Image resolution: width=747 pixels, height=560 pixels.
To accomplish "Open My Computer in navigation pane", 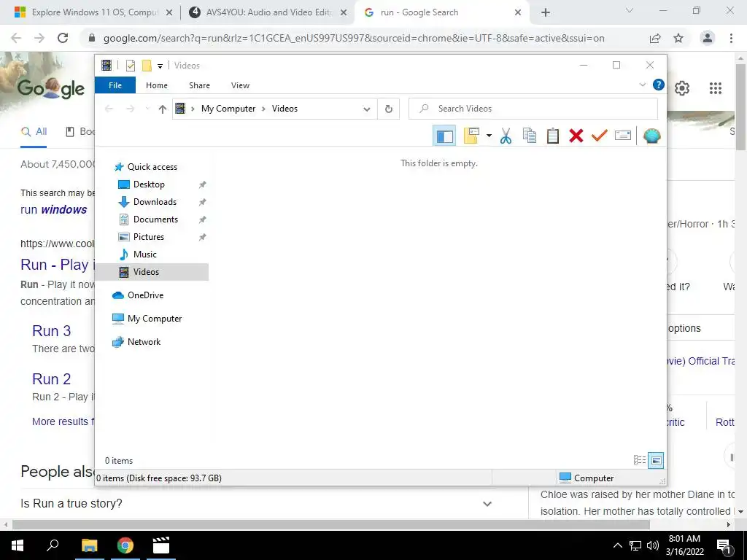I will click(x=155, y=319).
